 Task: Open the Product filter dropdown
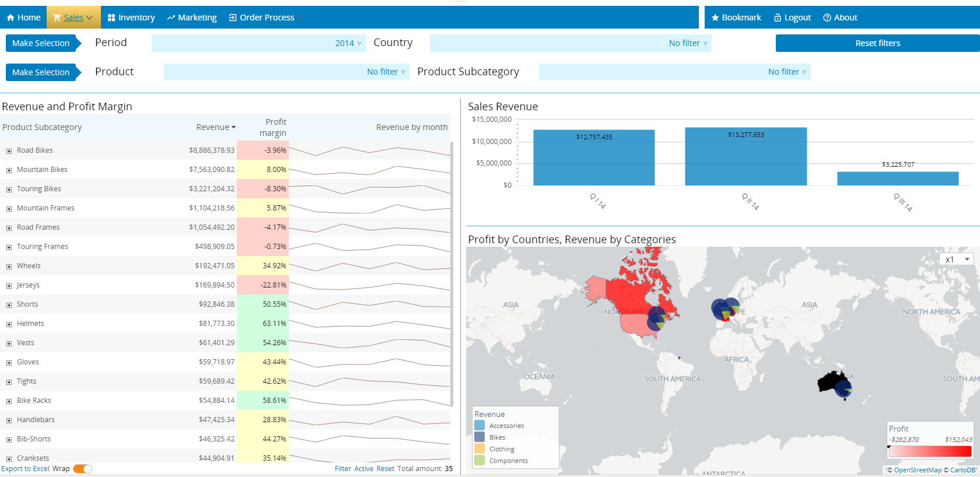click(286, 72)
